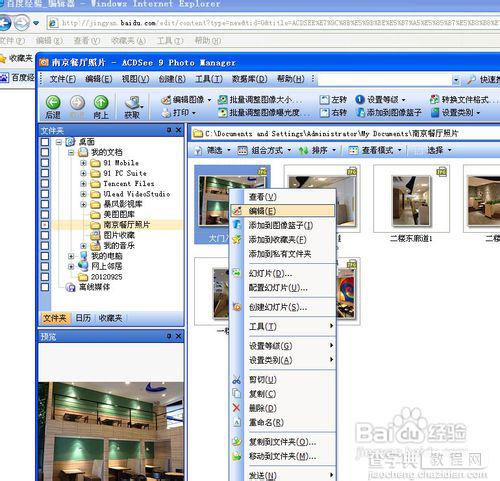Image resolution: width=500 pixels, height=481 pixels.
Task: Select the 美图图库 folder
Action: click(x=119, y=214)
